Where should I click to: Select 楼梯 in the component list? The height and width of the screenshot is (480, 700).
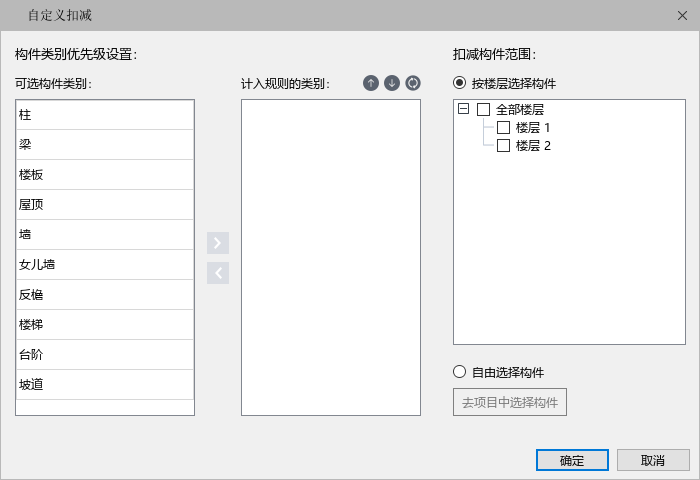coord(105,325)
